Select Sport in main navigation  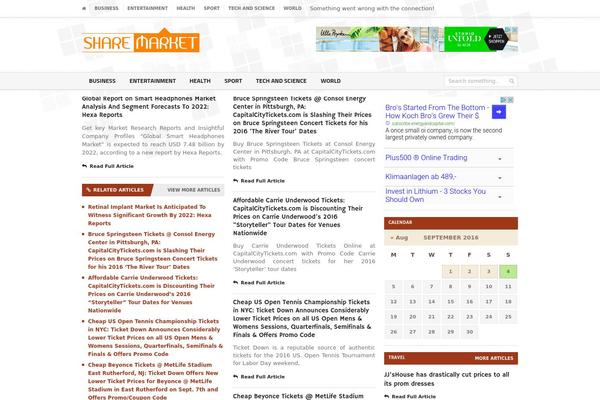[233, 81]
